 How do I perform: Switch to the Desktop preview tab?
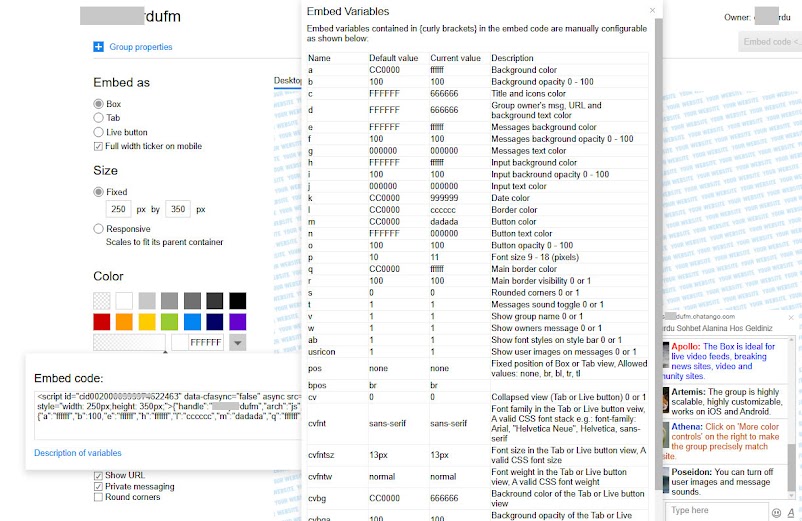pos(287,81)
